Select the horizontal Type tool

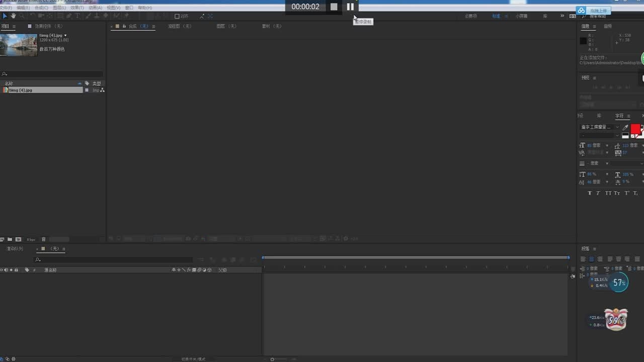tap(77, 16)
